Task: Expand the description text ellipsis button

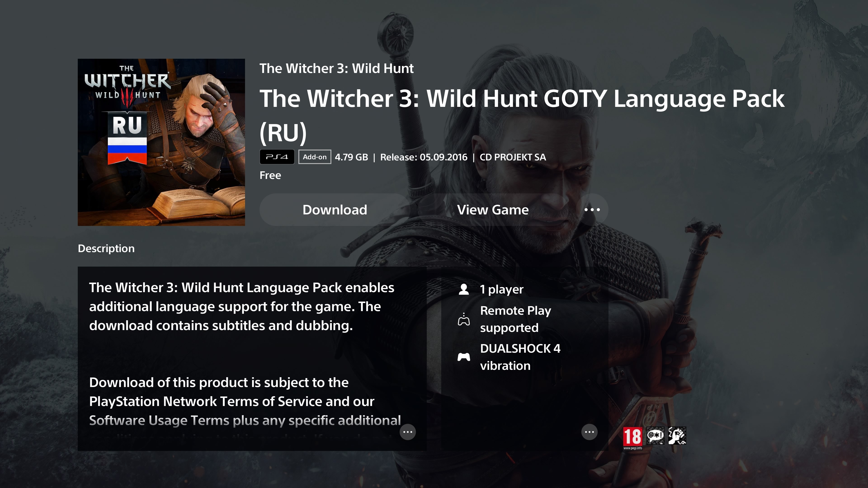Action: pyautogui.click(x=408, y=432)
